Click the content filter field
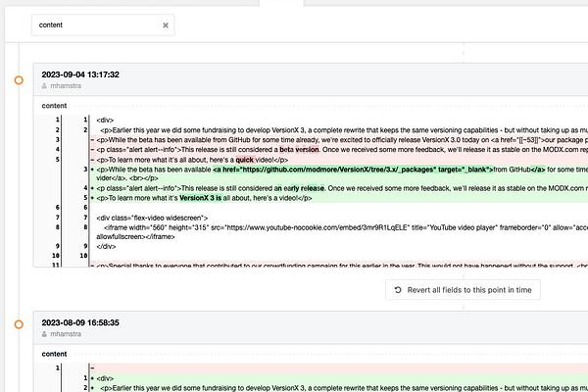This screenshot has height=392, width=588. pos(103,25)
